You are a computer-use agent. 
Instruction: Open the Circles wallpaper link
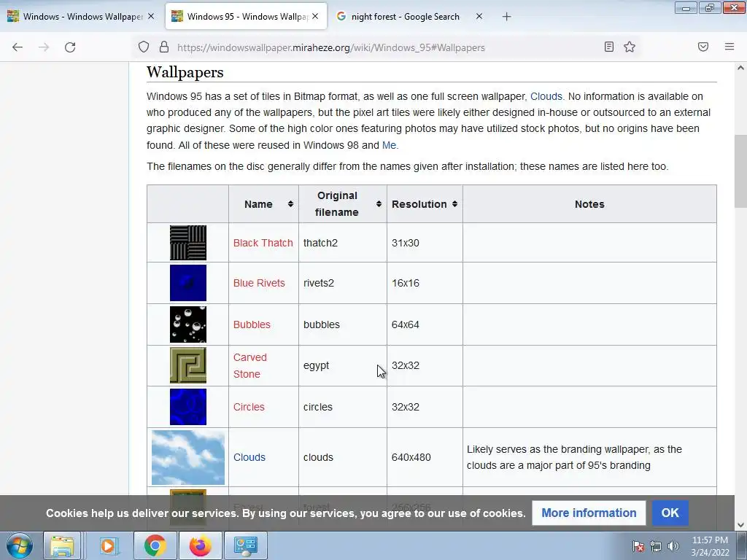click(x=249, y=407)
